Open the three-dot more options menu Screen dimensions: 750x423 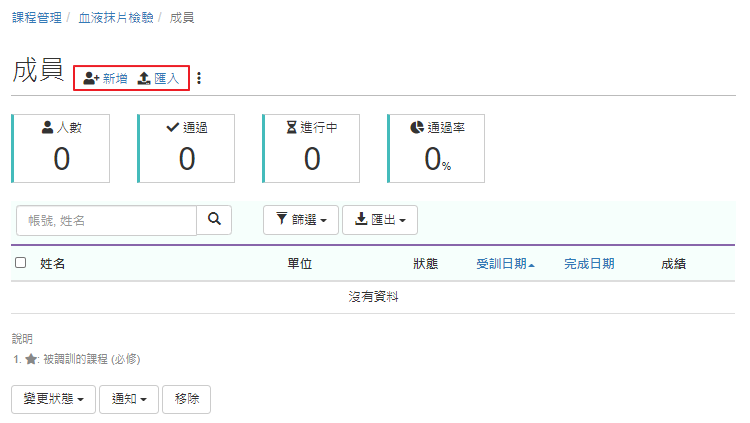(x=199, y=78)
